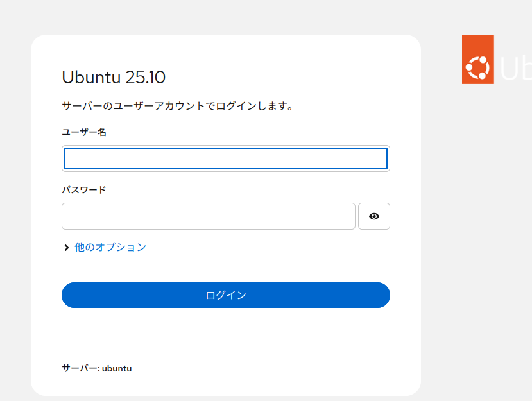Select the パスワード field label
Screen dimensions: 532x401
point(84,190)
